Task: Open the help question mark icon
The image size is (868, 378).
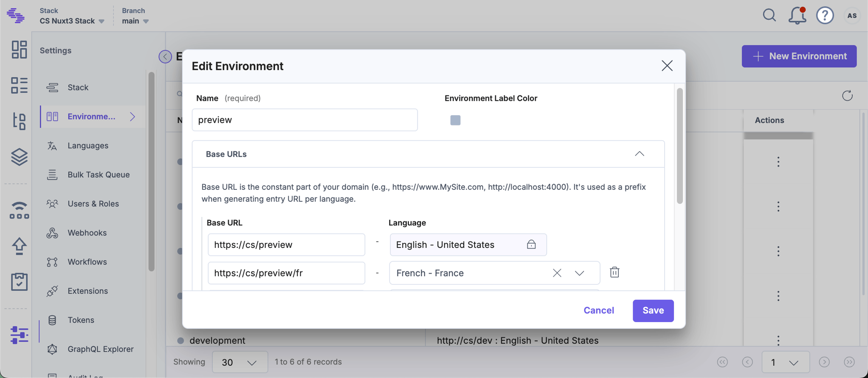Action: coord(825,16)
